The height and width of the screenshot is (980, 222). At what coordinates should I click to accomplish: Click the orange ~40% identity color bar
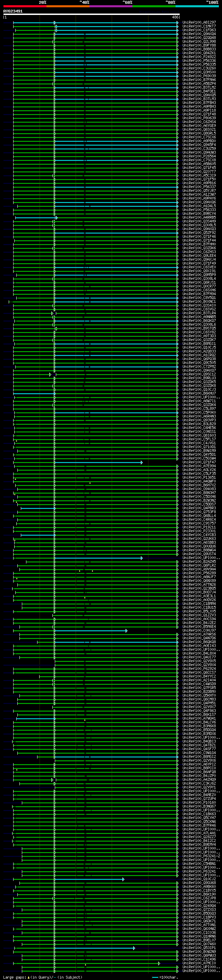tap(68, 6)
